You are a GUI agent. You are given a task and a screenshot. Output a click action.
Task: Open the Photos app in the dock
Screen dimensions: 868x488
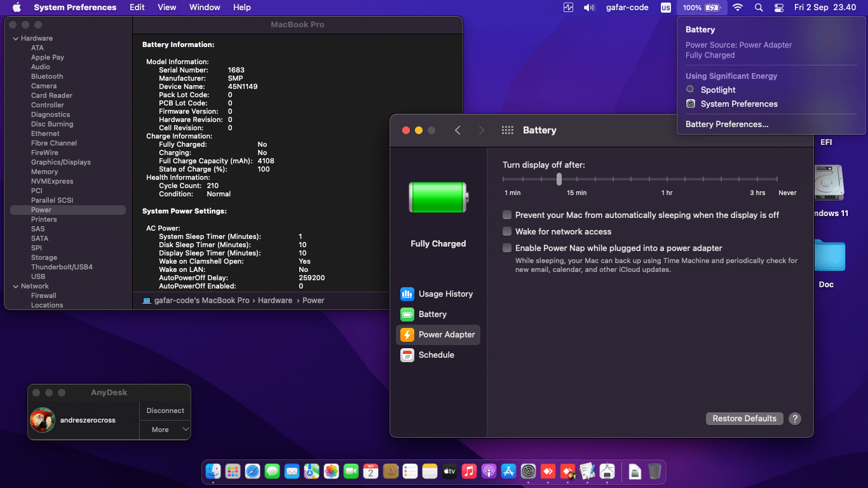[331, 471]
